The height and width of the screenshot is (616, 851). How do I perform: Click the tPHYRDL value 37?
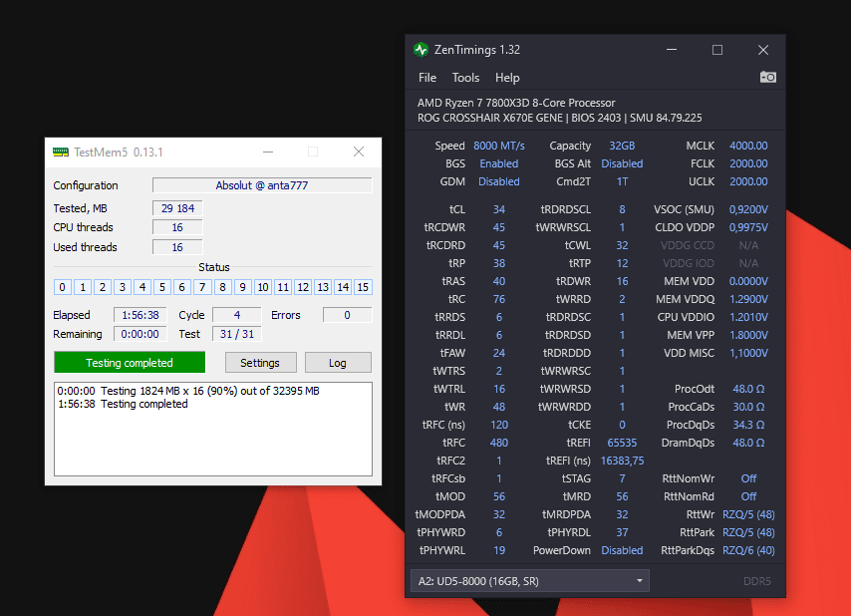(622, 532)
